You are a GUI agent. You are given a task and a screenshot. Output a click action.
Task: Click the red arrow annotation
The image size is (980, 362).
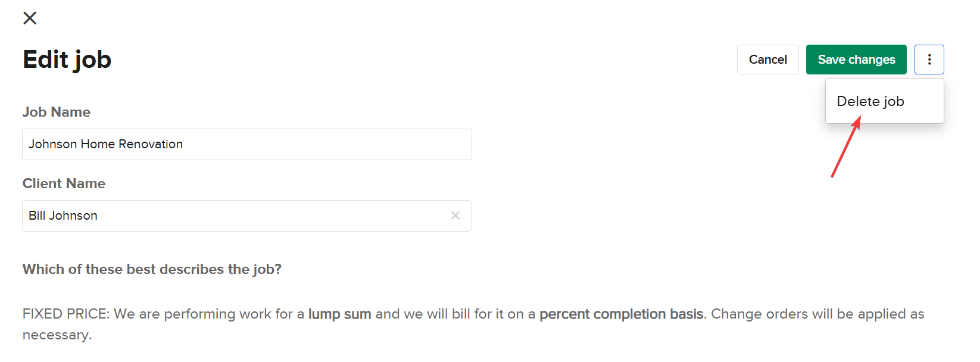coord(845,148)
